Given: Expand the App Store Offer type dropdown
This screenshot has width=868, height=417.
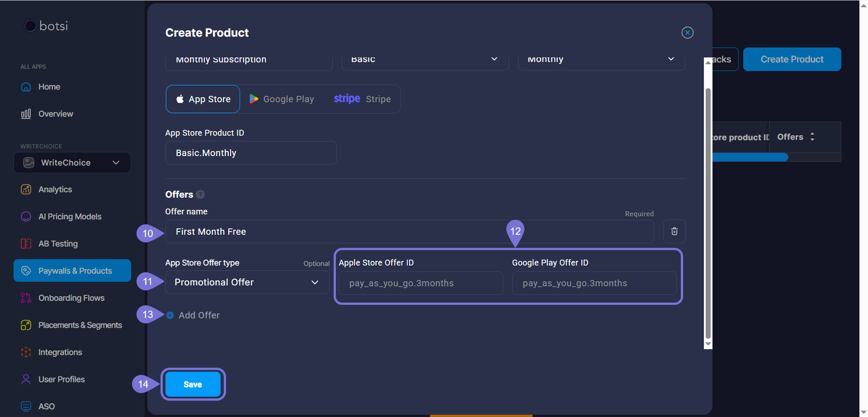Looking at the screenshot, I should coord(247,282).
